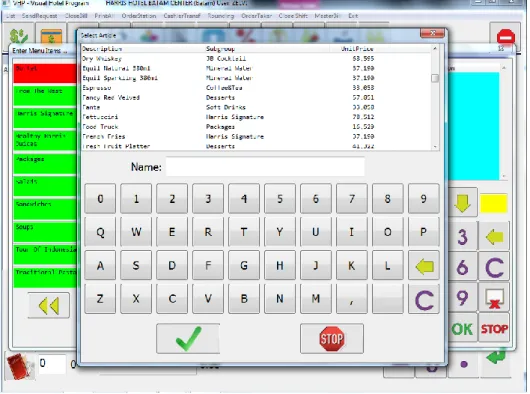
Task: Click the blank space key on keyboard
Action: [x=388, y=299]
